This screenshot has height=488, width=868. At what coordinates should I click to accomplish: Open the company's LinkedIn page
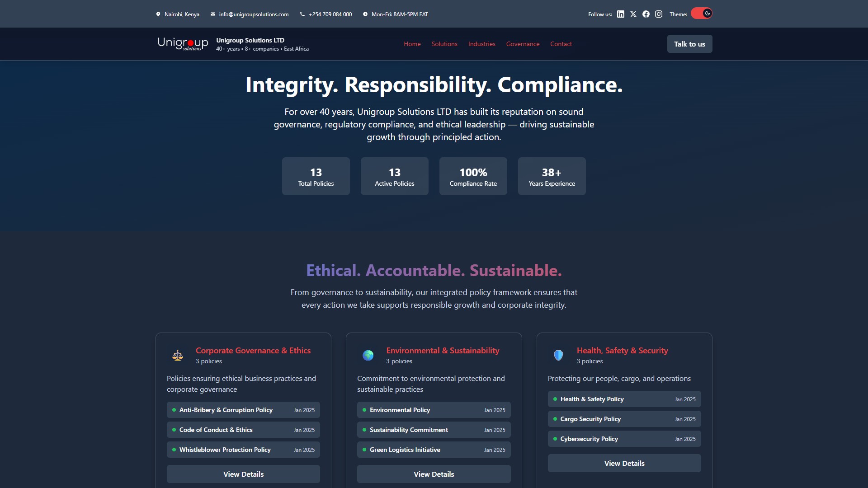click(620, 14)
